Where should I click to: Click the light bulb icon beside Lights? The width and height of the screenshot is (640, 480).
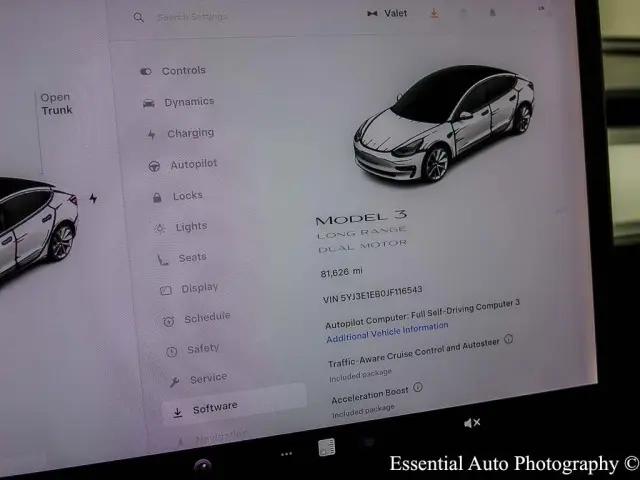(160, 229)
